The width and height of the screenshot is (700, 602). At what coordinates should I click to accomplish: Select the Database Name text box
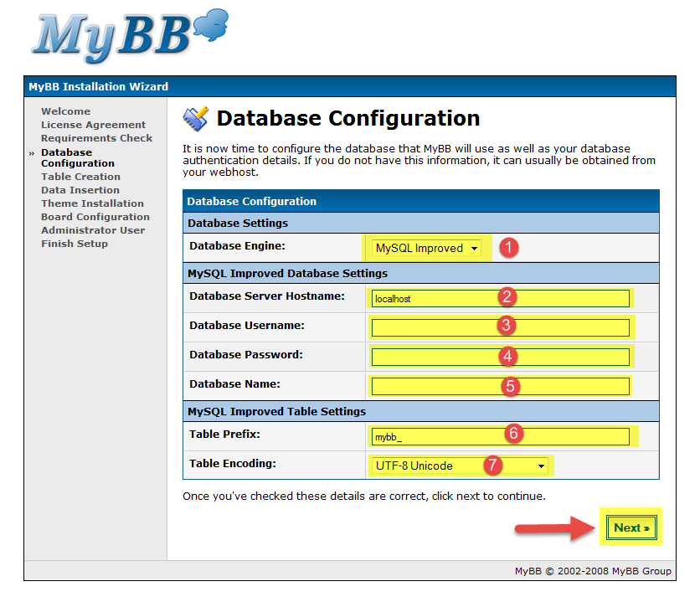point(500,386)
